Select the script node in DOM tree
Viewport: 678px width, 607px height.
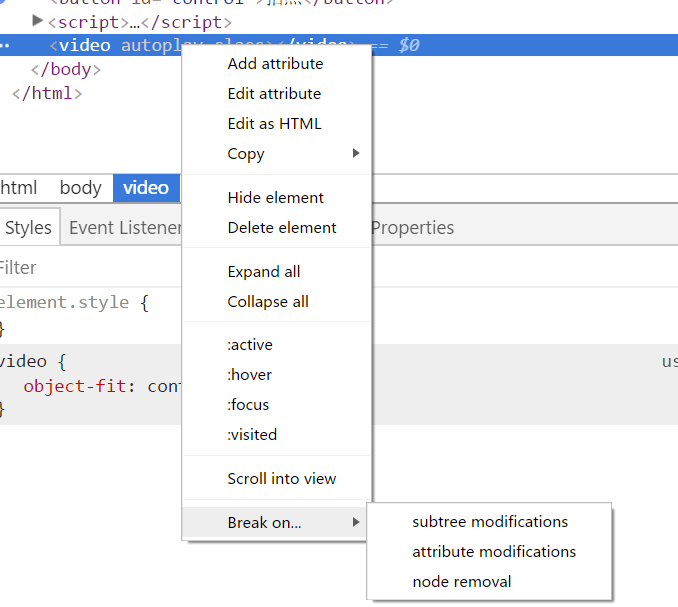(x=140, y=22)
